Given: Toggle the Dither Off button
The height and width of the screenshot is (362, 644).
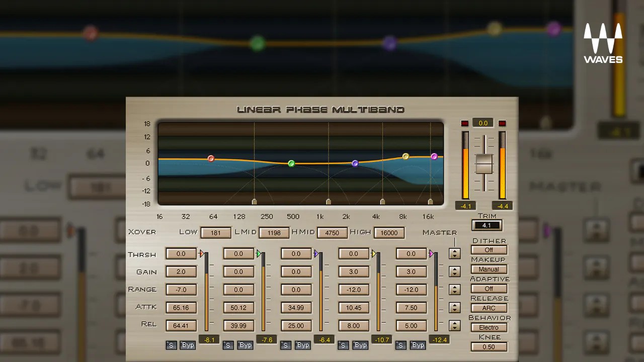Looking at the screenshot, I should pos(489,250).
